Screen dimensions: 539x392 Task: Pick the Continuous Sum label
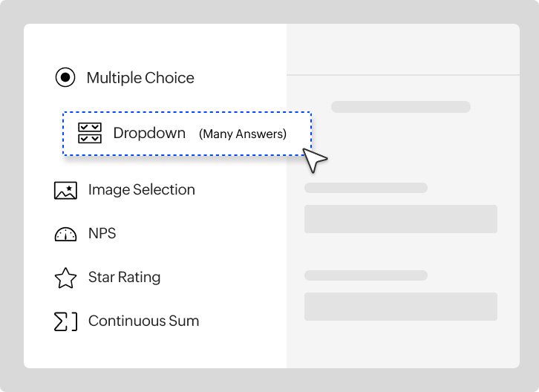(x=143, y=321)
